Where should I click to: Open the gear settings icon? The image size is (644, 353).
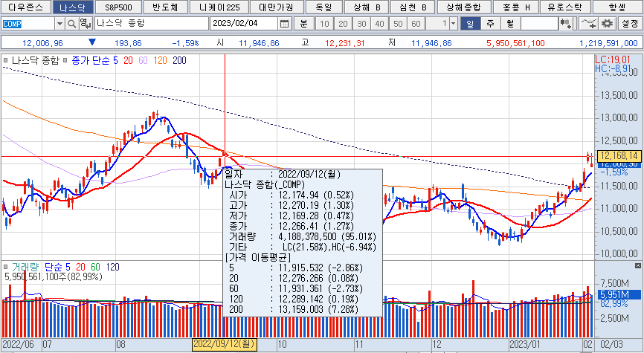tap(607, 24)
